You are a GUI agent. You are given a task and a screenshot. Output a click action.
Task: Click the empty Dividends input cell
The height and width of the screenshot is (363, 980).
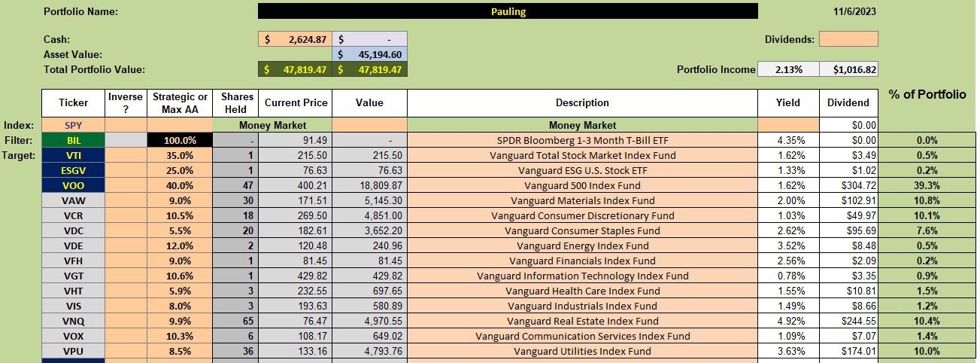pyautogui.click(x=848, y=39)
